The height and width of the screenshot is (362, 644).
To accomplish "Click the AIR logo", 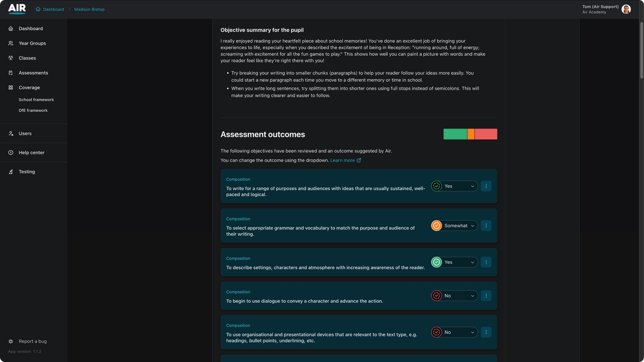I will point(16,8).
